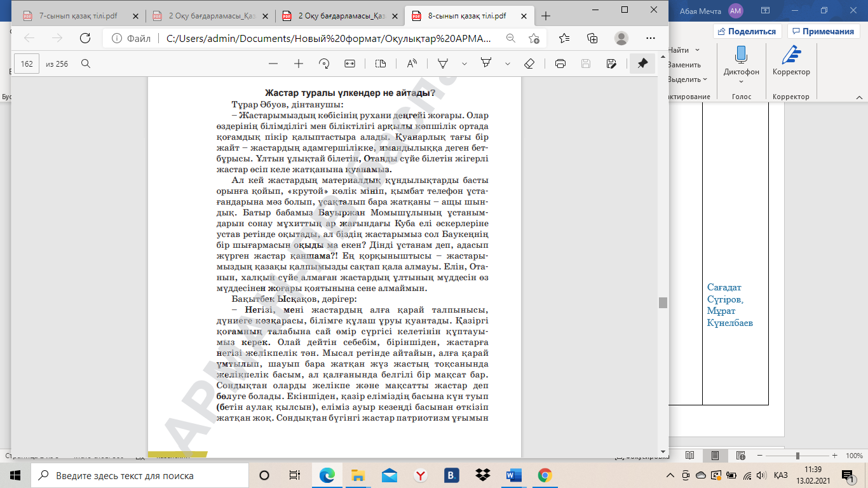The image size is (868, 488).
Task: Open the Windows notification center
Action: click(848, 475)
